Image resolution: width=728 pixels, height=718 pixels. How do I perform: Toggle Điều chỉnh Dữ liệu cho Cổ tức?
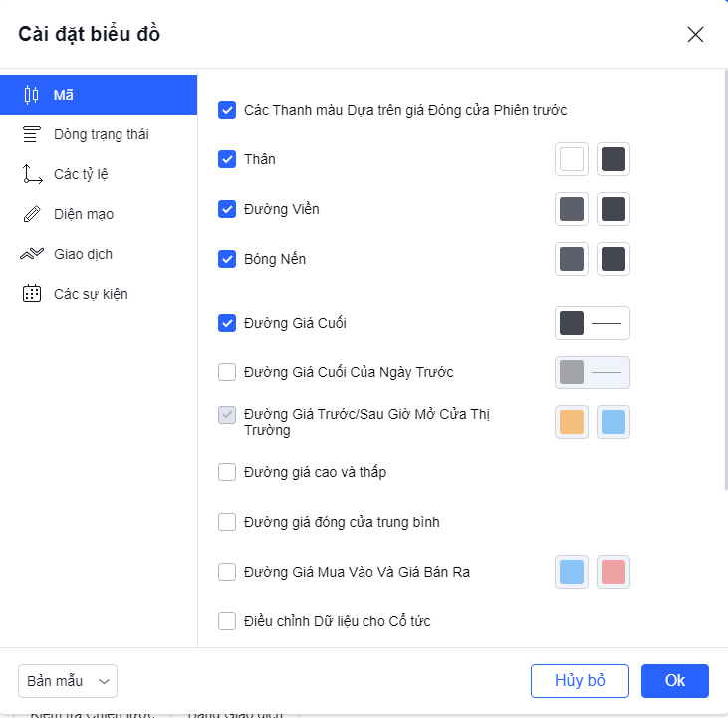click(x=227, y=621)
